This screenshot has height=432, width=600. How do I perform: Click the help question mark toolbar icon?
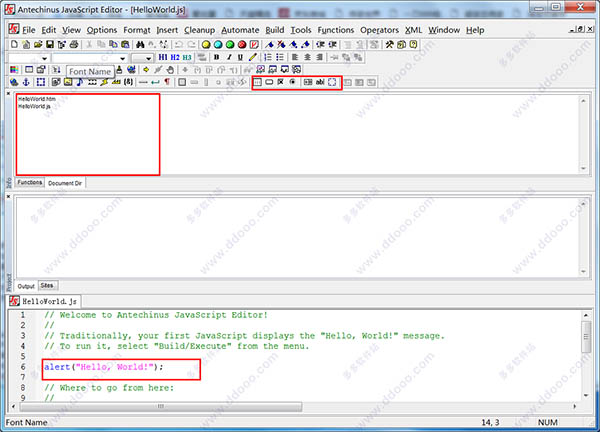pyautogui.click(x=413, y=44)
